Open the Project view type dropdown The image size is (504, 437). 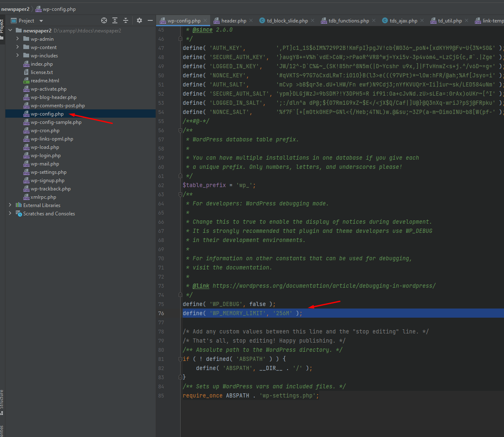(41, 21)
